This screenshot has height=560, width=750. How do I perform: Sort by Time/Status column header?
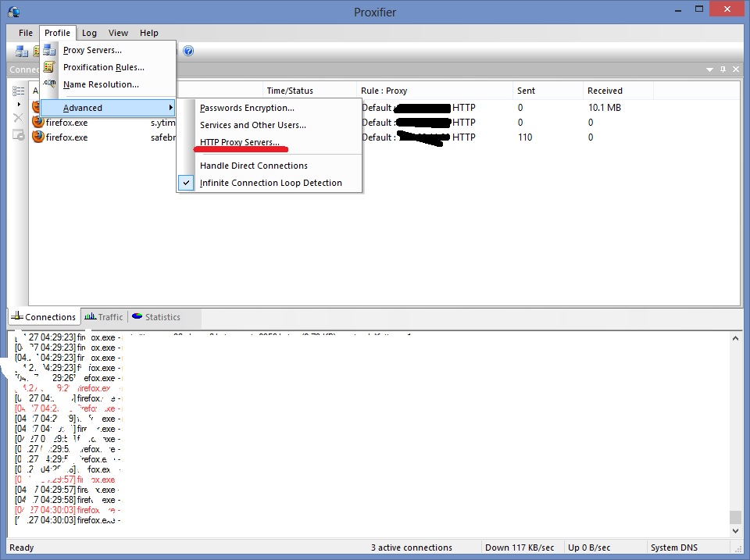[309, 91]
